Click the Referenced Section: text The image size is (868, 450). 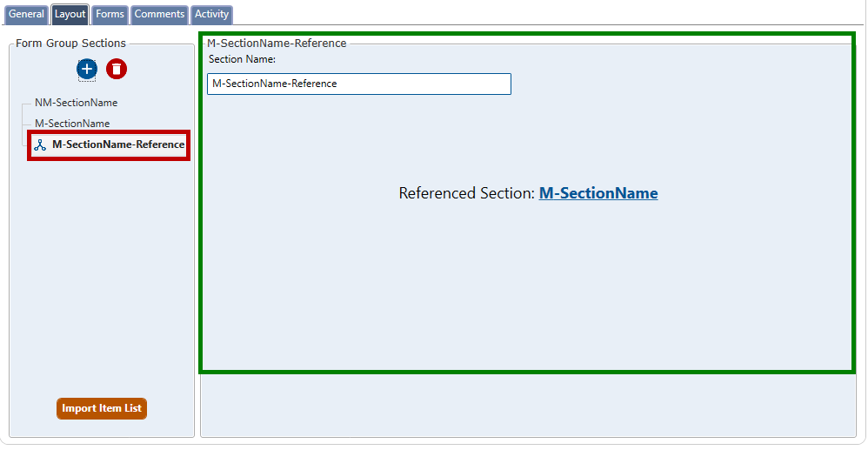466,193
